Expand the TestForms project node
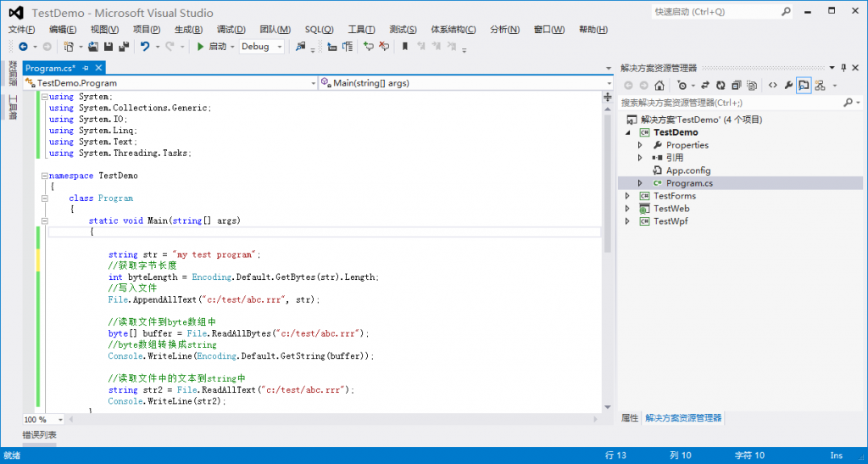The height and width of the screenshot is (464, 868). [628, 196]
